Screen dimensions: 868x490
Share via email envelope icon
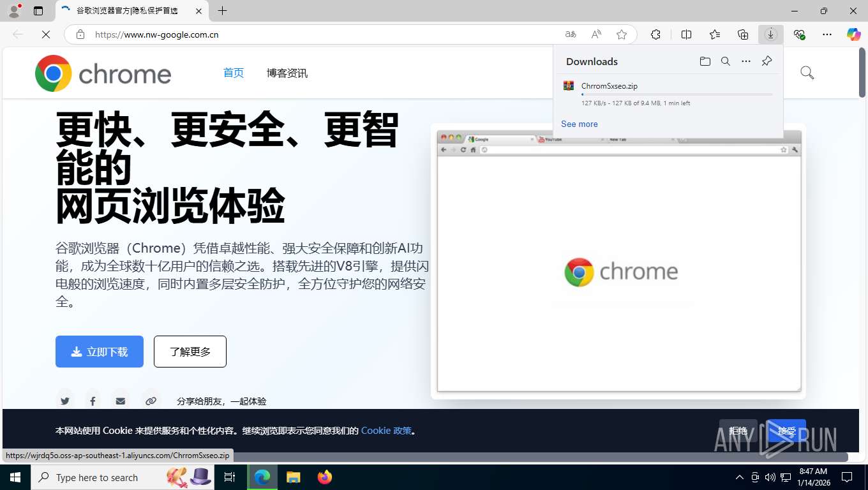click(x=121, y=401)
